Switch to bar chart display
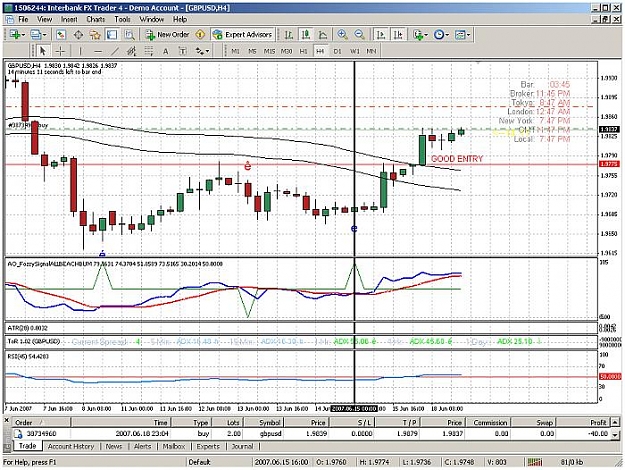The height and width of the screenshot is (470, 625). coord(289,35)
